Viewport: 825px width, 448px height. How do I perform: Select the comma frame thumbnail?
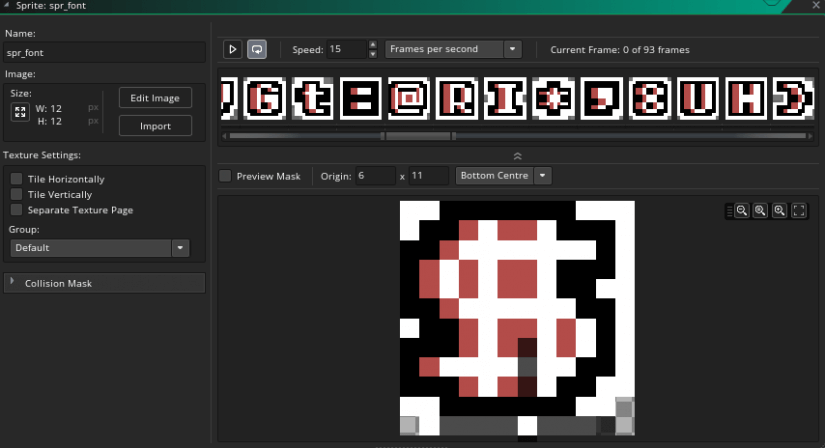coord(601,98)
